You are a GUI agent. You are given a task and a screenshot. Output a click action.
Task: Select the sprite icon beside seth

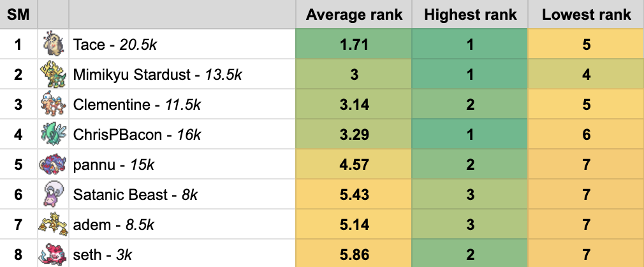pyautogui.click(x=53, y=254)
